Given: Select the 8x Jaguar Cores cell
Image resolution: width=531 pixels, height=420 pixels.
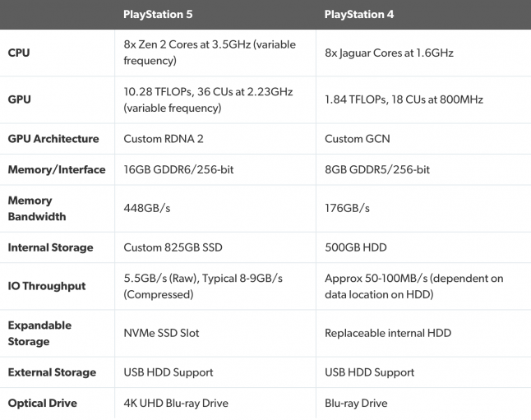Looking at the screenshot, I should pyautogui.click(x=389, y=53).
